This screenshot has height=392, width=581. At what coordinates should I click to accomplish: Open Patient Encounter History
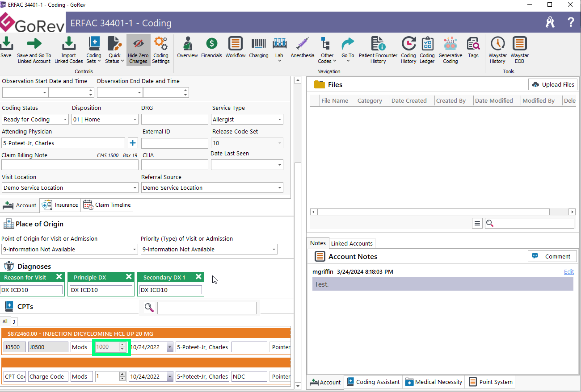[x=378, y=50]
